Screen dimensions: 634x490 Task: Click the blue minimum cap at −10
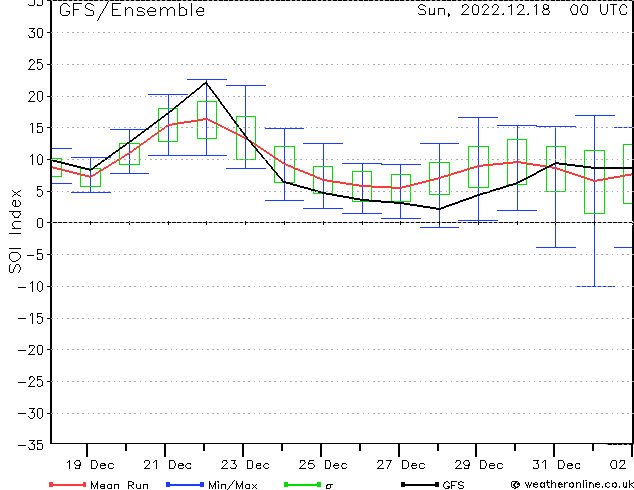(595, 286)
